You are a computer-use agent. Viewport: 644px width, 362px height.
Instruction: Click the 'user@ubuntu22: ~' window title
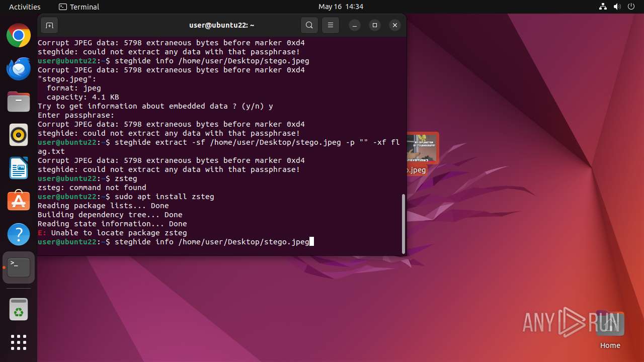click(x=221, y=25)
